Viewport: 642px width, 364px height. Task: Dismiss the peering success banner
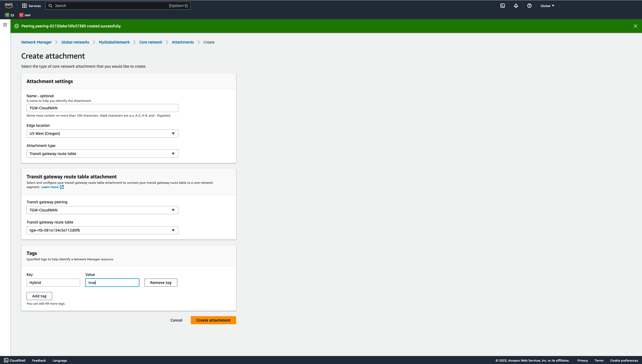click(635, 26)
